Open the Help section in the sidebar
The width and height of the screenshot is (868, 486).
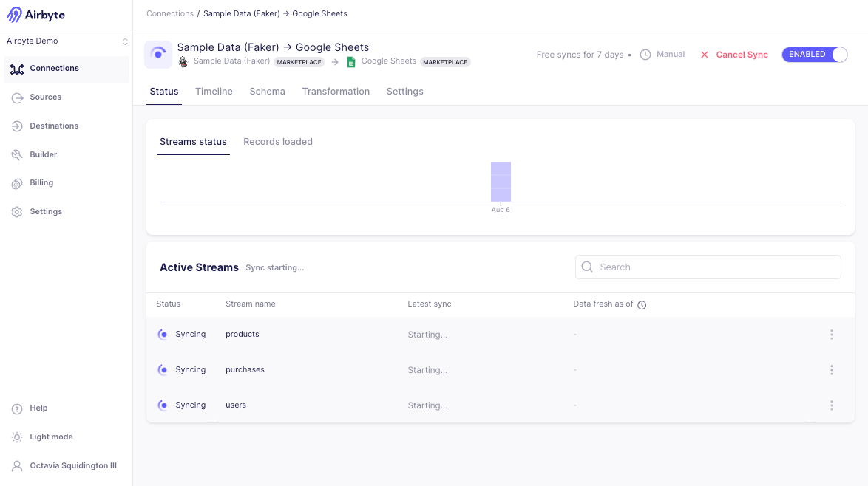coord(38,408)
